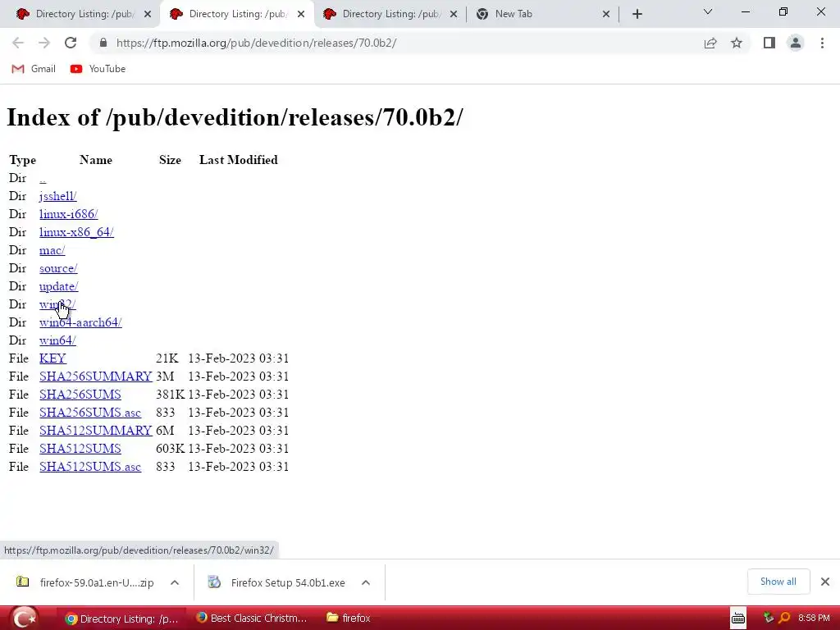Open the on-screen keyboard tray icon
840x630 pixels.
pos(738,619)
